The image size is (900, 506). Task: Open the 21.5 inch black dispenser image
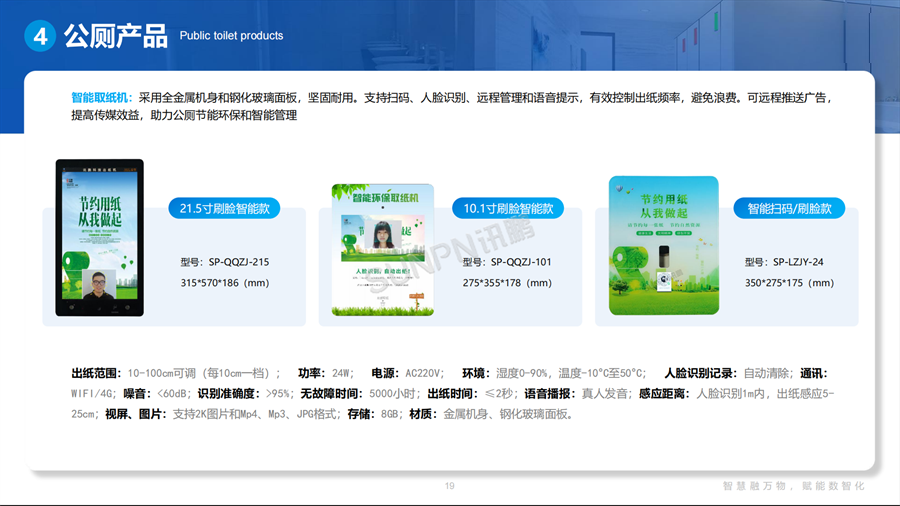99,238
